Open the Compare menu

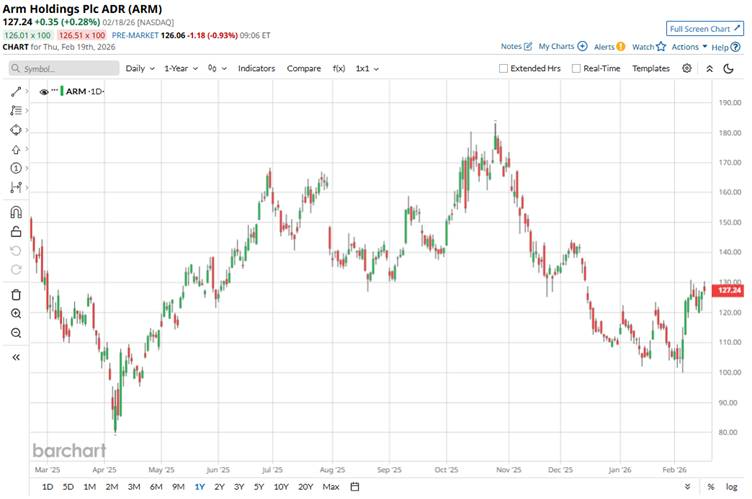tap(304, 69)
